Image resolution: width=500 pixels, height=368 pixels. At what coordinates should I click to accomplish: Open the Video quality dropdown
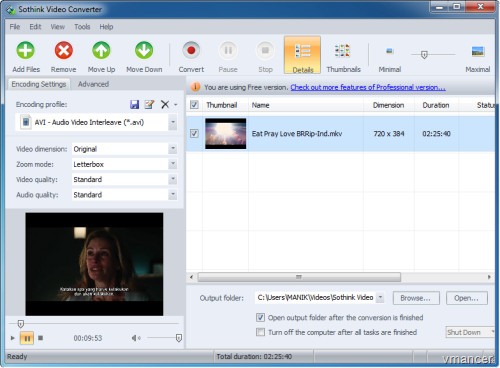pos(173,179)
